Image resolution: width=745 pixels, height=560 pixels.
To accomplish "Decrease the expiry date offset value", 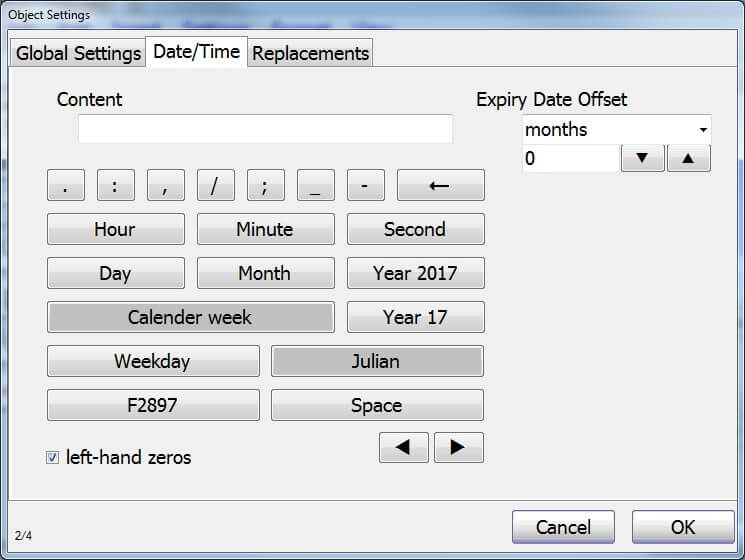I will tap(642, 159).
